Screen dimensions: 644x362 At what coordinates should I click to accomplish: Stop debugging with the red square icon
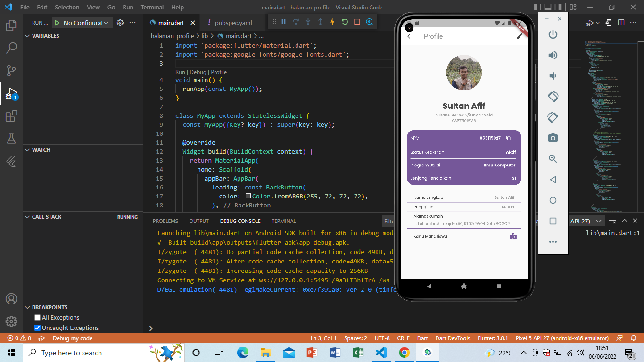point(357,22)
